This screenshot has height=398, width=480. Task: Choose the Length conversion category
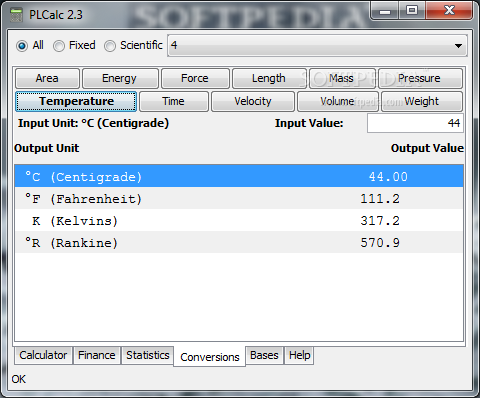click(x=269, y=78)
